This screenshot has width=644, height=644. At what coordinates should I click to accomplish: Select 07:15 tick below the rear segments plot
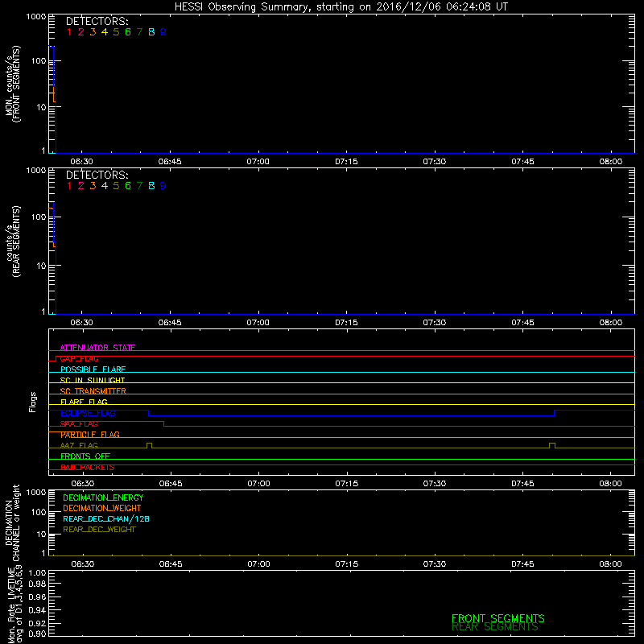pyautogui.click(x=346, y=323)
